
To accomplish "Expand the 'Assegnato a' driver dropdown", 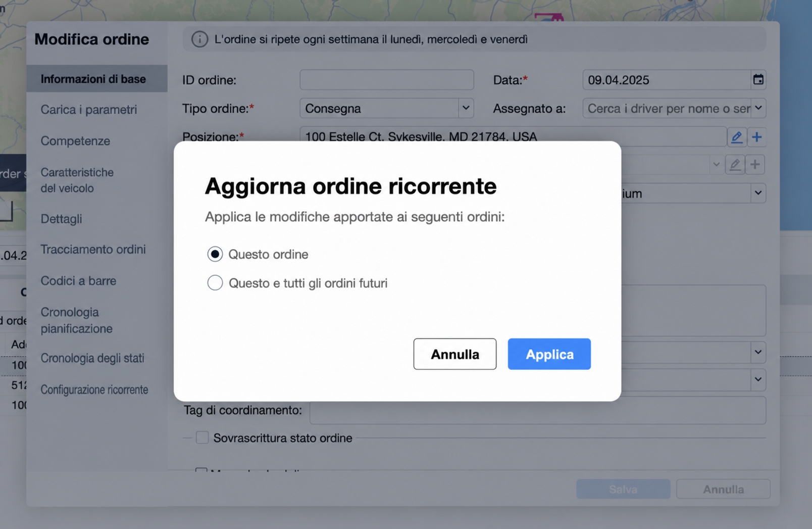I will click(758, 108).
